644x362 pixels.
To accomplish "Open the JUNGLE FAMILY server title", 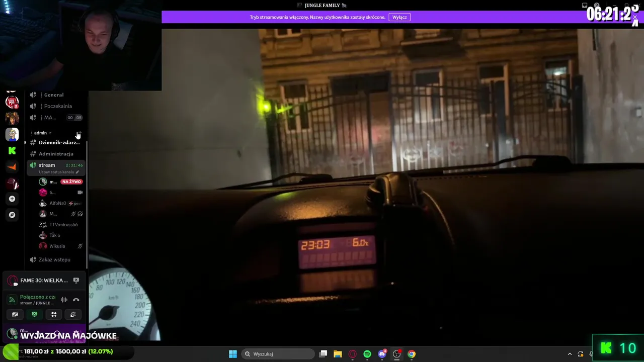I will click(x=322, y=5).
